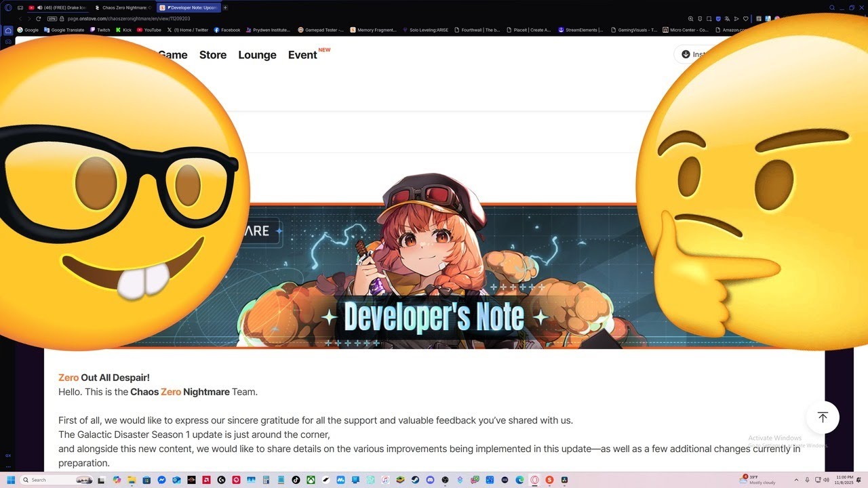Open the Prydwen Institute bookmark

269,30
